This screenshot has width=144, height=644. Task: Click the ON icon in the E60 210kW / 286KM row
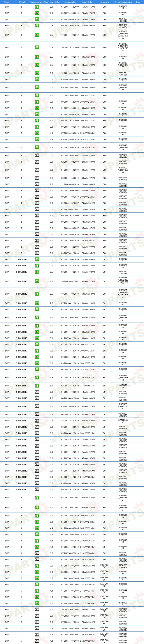[x=37, y=240]
